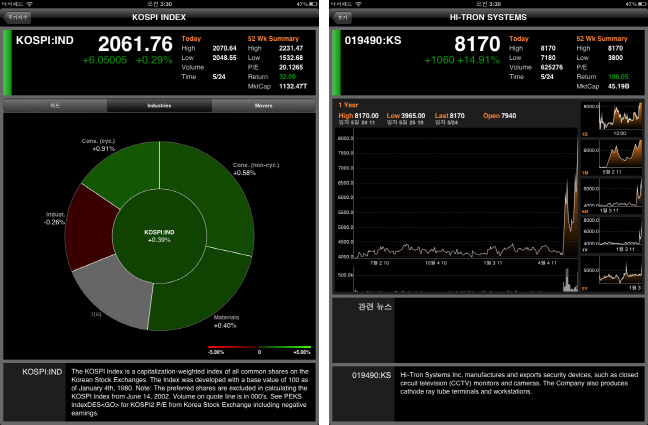The height and width of the screenshot is (425, 648).
Task: Tap the KOSPI:IND label beside the description
Action: coord(42,372)
